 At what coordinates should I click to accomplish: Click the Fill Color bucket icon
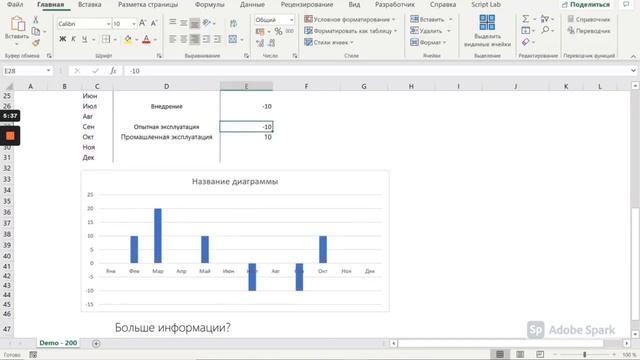point(128,39)
